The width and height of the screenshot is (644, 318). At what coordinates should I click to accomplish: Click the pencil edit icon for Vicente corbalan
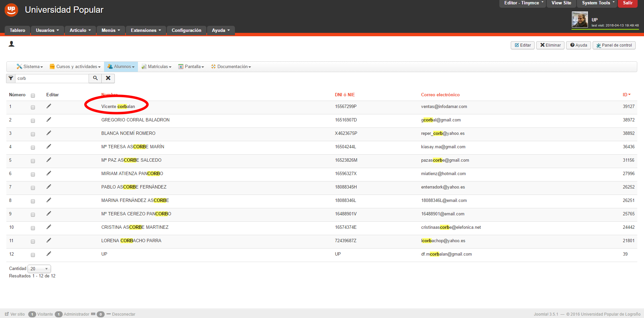[x=49, y=106]
